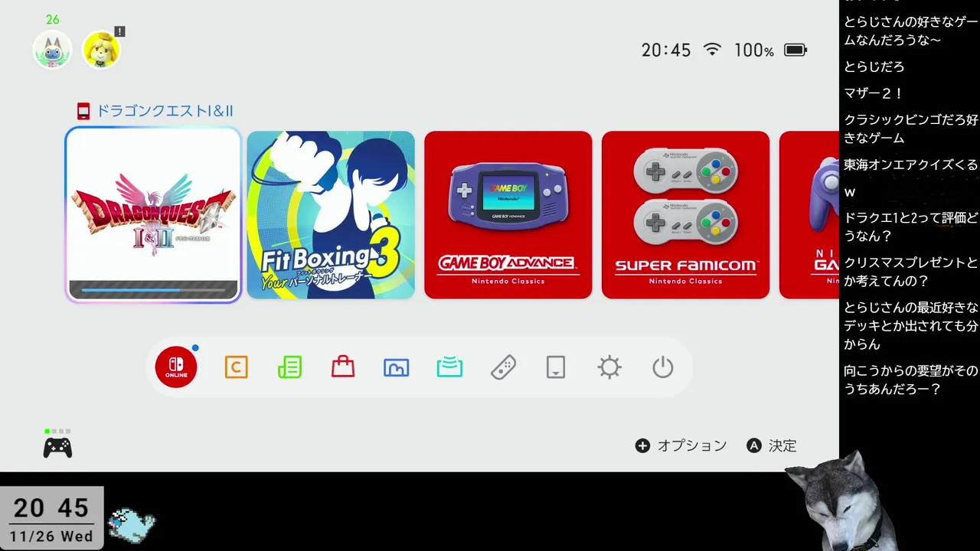980x551 pixels.
Task: Select the Isabelle user avatar
Action: (x=101, y=50)
